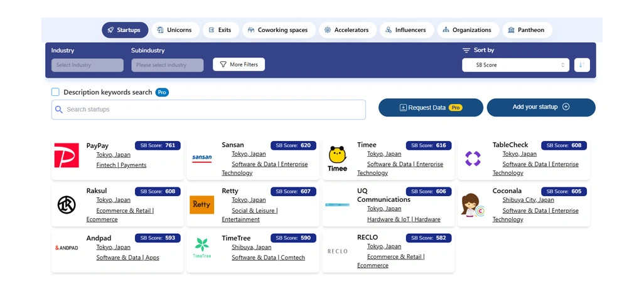Open the Subindustry dropdown
644x292 pixels.
tap(168, 65)
